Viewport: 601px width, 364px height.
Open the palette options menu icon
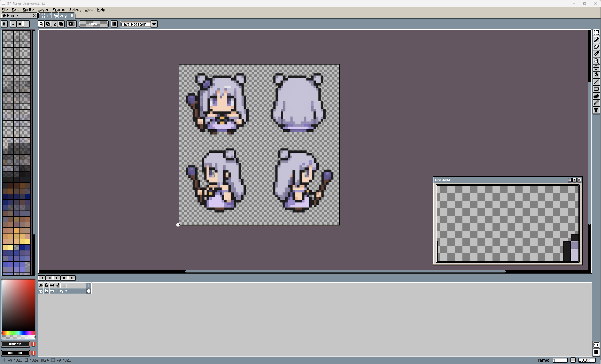pos(26,24)
